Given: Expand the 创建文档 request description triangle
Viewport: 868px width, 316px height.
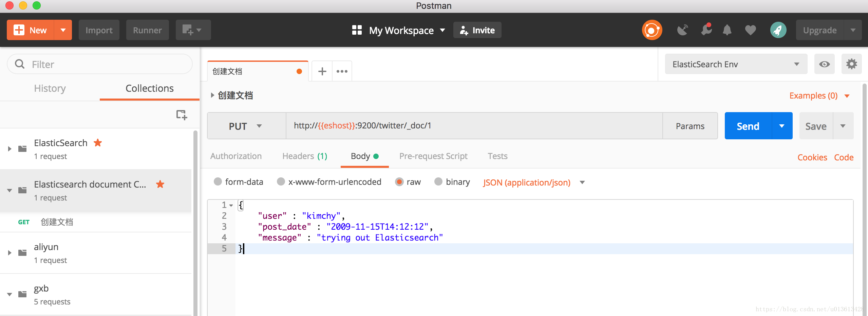Looking at the screenshot, I should pyautogui.click(x=212, y=95).
